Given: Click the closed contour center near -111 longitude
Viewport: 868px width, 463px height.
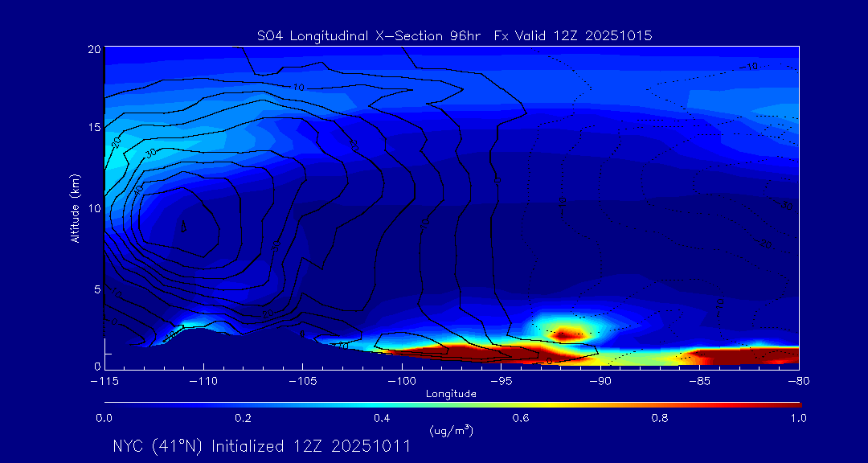Looking at the screenshot, I should click(184, 225).
